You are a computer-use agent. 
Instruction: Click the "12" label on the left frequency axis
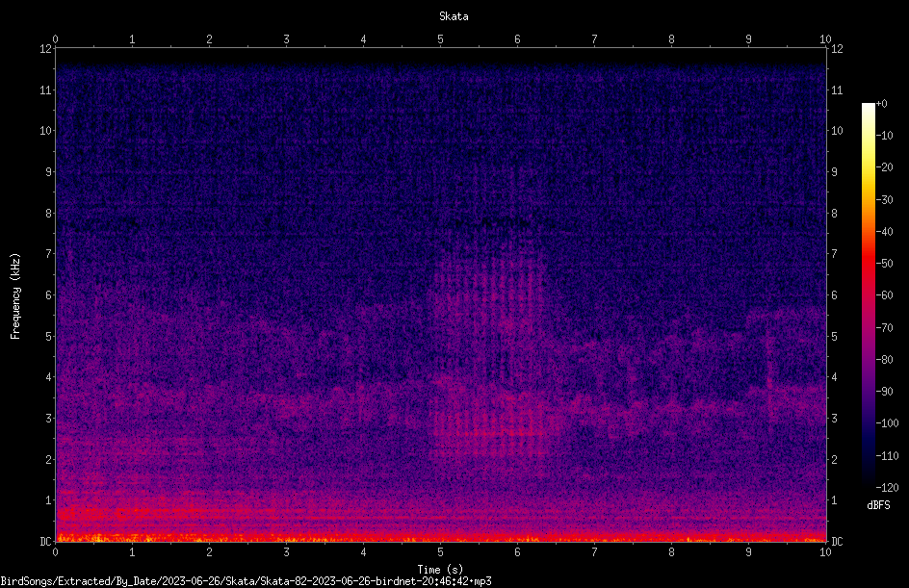[x=45, y=49]
